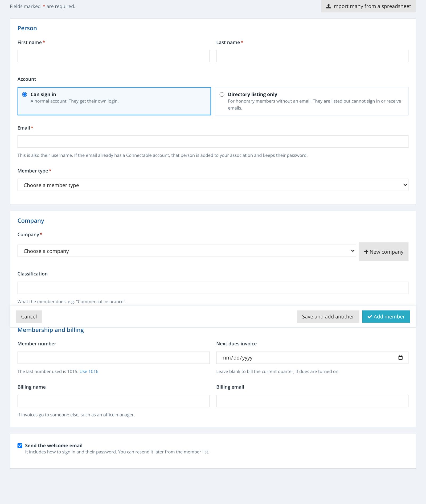Click the Fields marked are required note
Image resolution: width=426 pixels, height=504 pixels.
pos(43,6)
